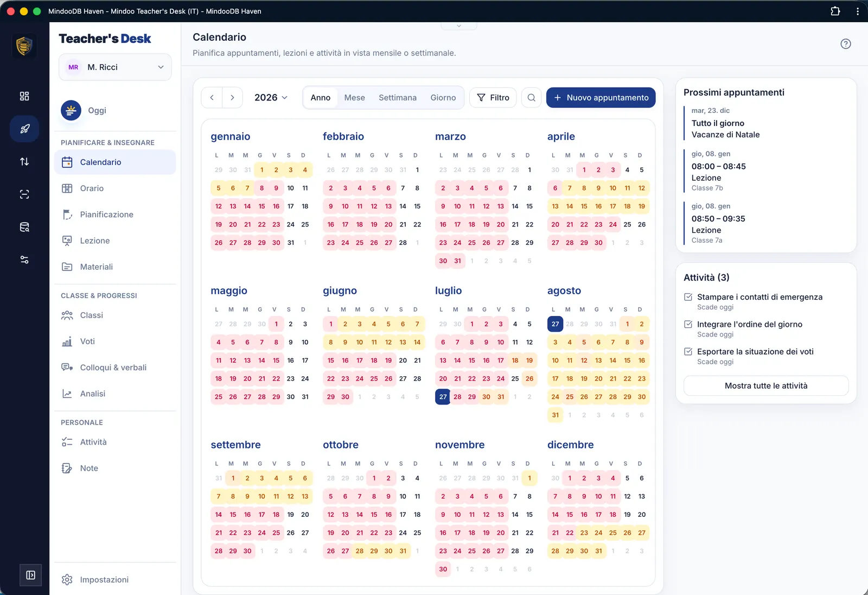Viewport: 868px width, 595px height.
Task: Check off Integrare l'ordine del giorno
Action: point(688,324)
